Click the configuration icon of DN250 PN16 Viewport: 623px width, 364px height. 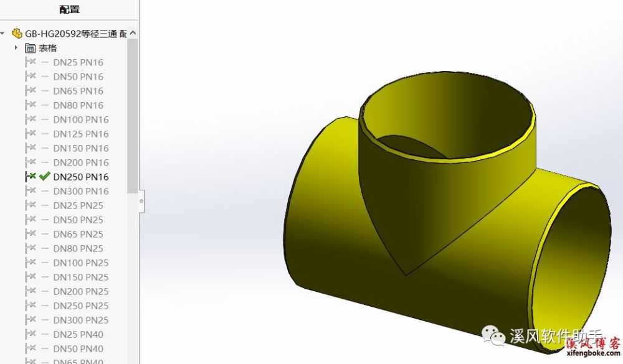point(30,177)
